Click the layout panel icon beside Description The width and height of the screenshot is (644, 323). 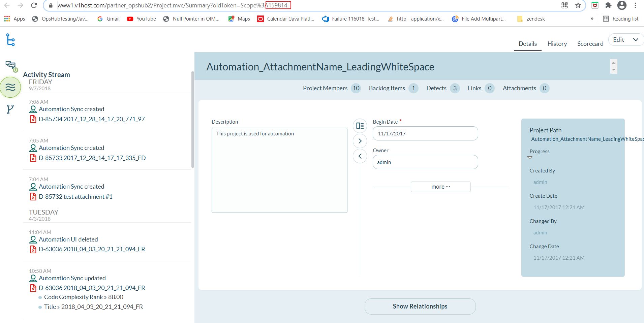pyautogui.click(x=360, y=126)
